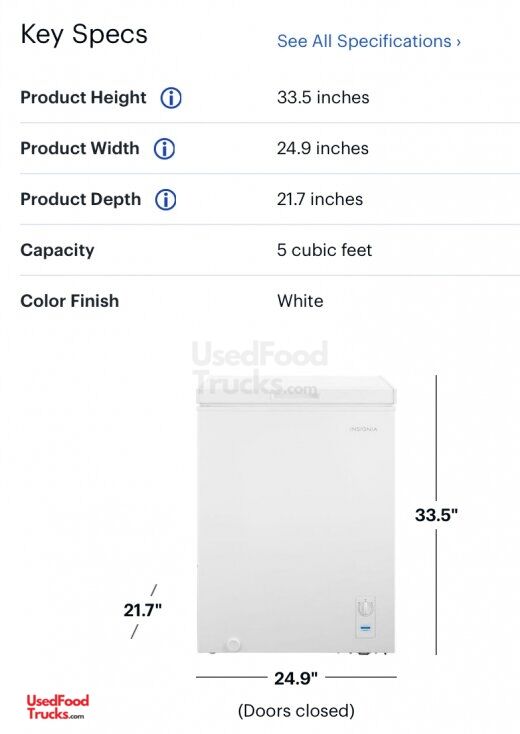
Task: Select the Product Height label text
Action: coord(83,97)
